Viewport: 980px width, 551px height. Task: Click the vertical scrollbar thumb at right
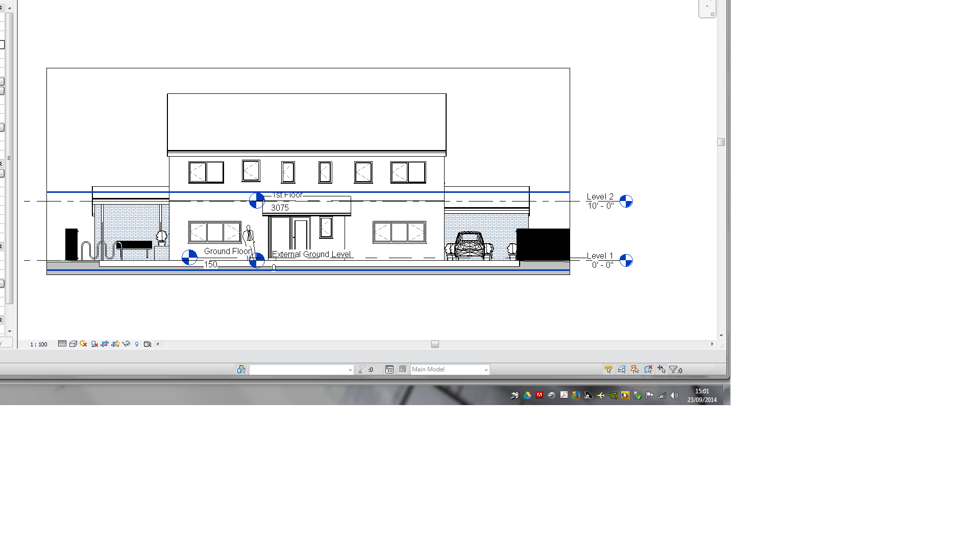click(x=721, y=142)
